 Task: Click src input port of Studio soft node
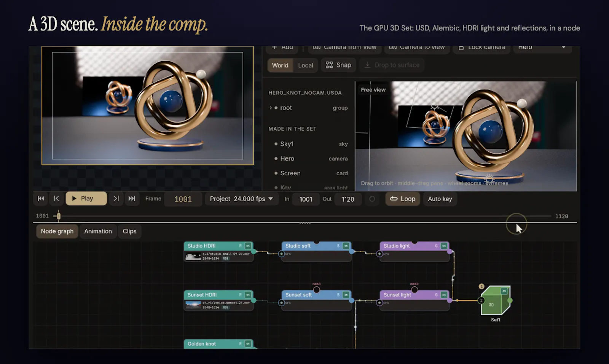coord(281,254)
